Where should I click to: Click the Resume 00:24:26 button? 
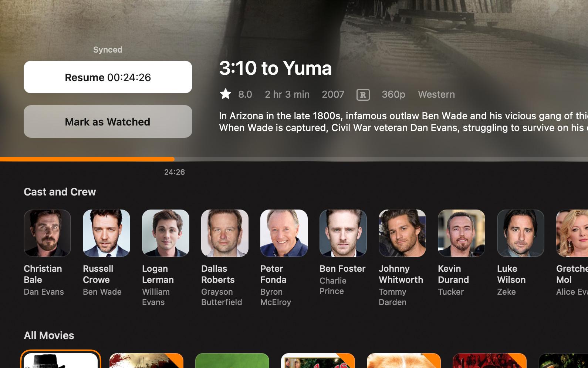click(108, 77)
